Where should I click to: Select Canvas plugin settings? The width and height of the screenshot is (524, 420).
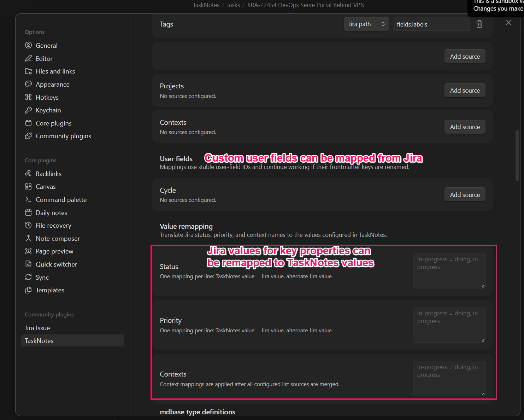pyautogui.click(x=73, y=186)
